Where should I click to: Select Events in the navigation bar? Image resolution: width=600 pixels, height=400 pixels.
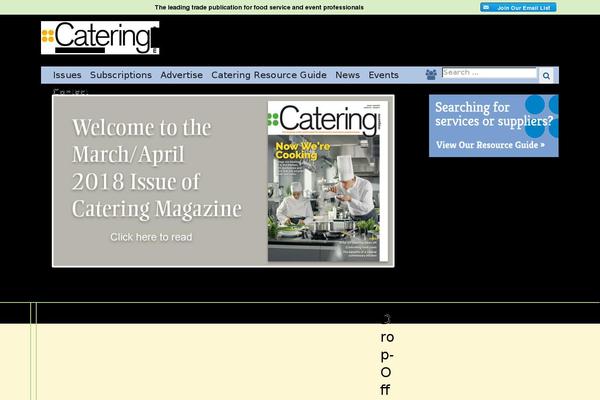(383, 75)
